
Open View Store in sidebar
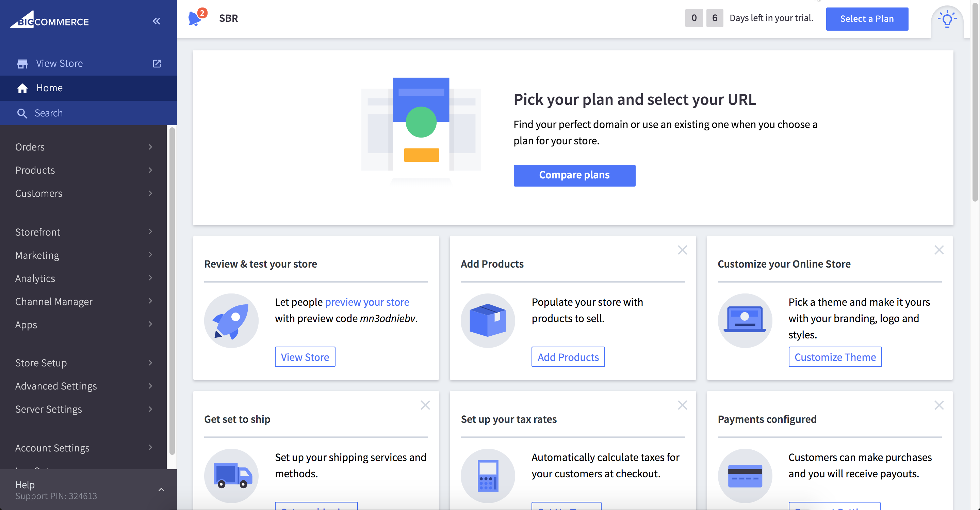pos(88,64)
